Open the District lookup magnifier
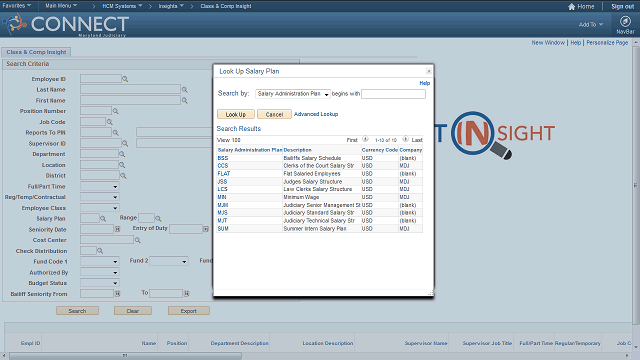 pos(123,176)
